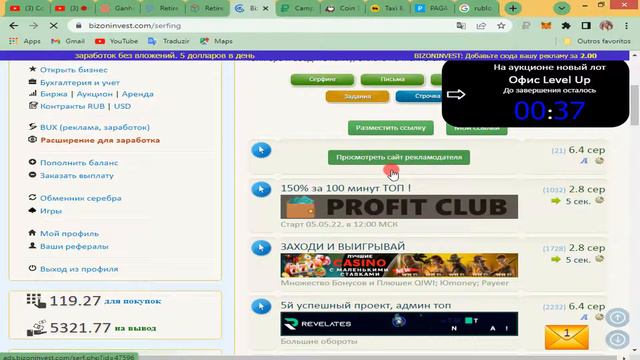640x360 pixels.
Task: Open Chrome three-dot menu
Action: 627,26
